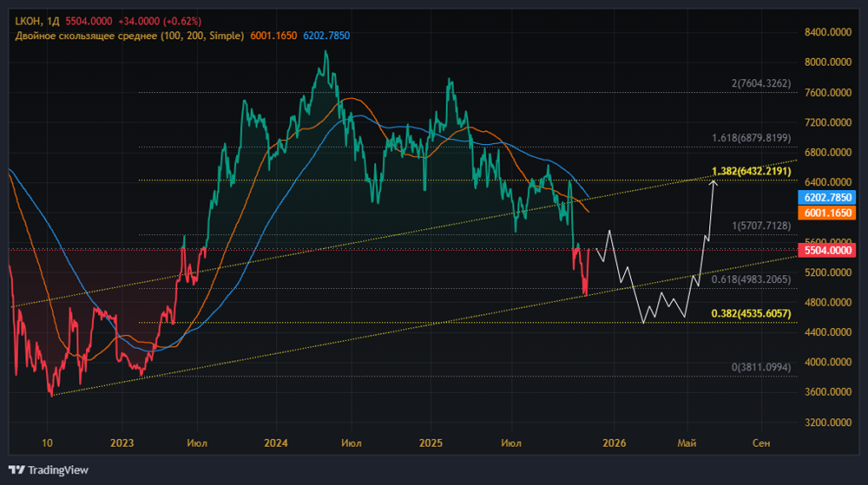This screenshot has width=868, height=485.
Task: Click the orange 6001.1650 value in the indicator legend
Action: click(x=273, y=36)
